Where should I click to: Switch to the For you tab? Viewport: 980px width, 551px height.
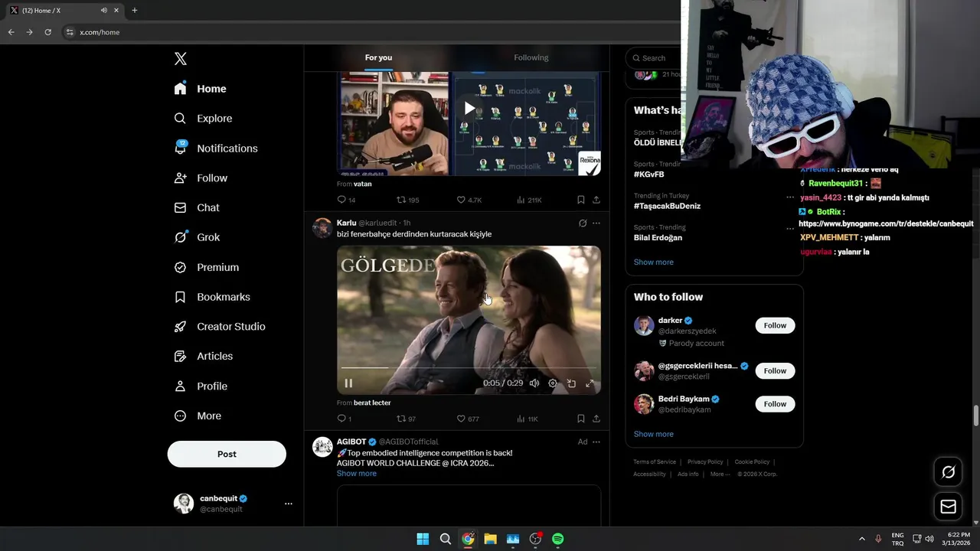coord(378,57)
